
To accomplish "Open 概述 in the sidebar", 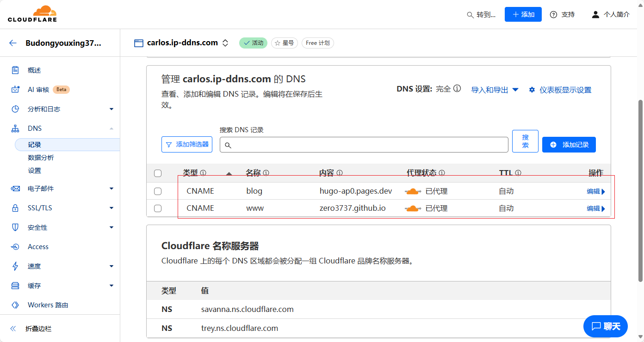I will 34,70.
